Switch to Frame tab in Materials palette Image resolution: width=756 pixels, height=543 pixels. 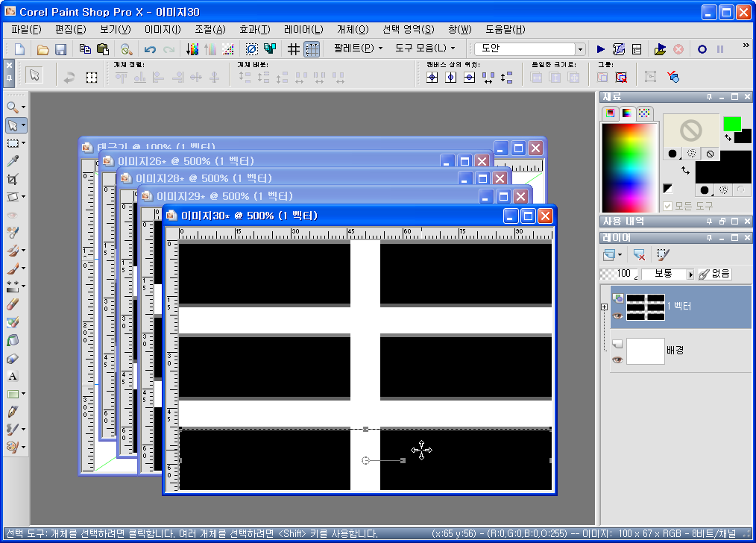pos(610,113)
